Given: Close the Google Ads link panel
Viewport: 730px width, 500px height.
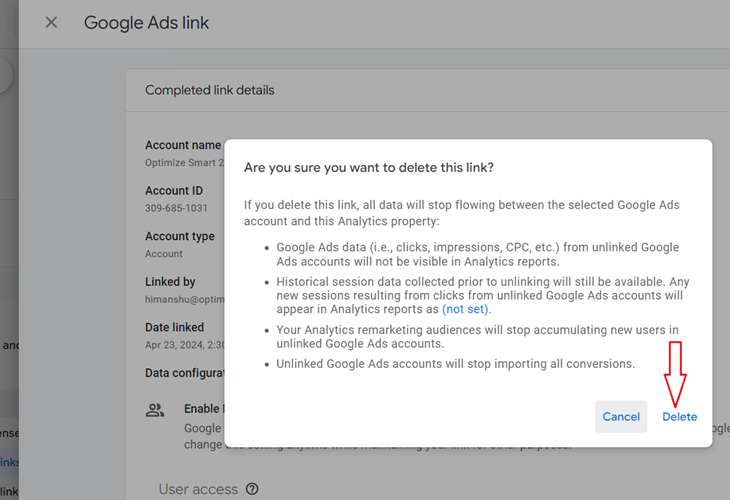Looking at the screenshot, I should (x=51, y=22).
